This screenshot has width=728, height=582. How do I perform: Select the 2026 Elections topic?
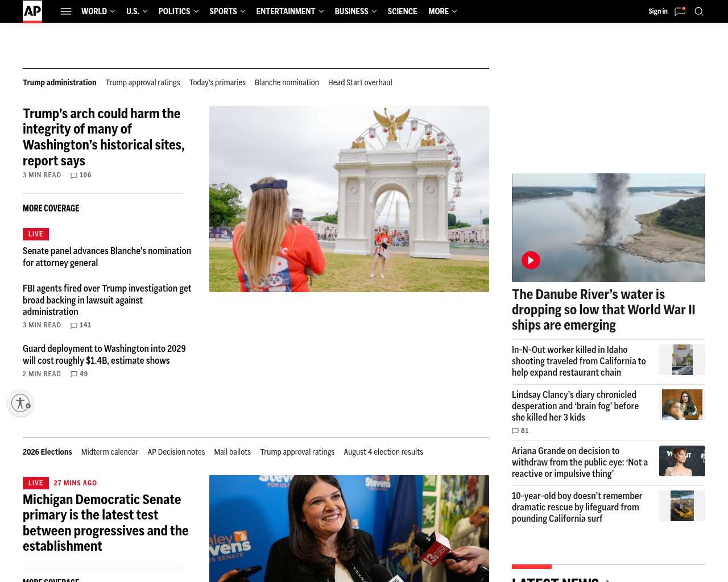pos(47,452)
